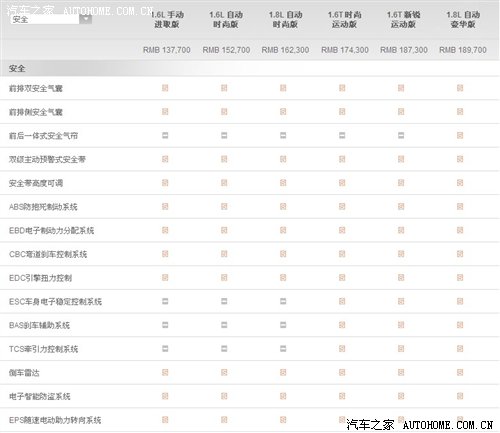The width and height of the screenshot is (500, 433).
Task: Click ESC车身电子稳定控制系统 dash icon for 1.6L 手动进取版
Action: [x=165, y=301]
